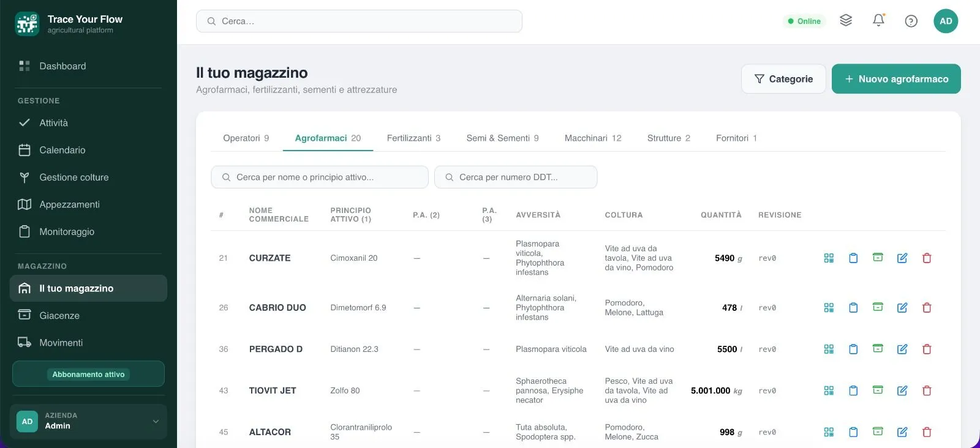980x448 pixels.
Task: Open the Strutture tab
Action: click(x=668, y=138)
